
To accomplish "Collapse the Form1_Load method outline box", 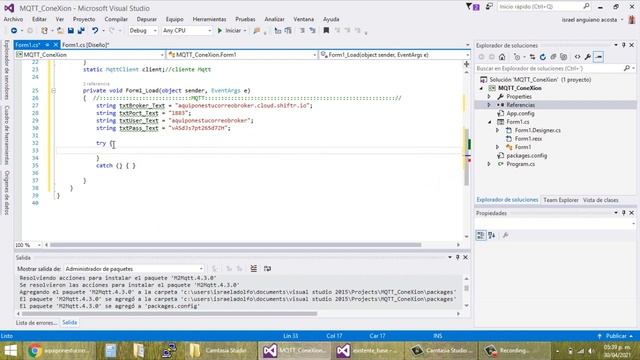I will pos(53,91).
